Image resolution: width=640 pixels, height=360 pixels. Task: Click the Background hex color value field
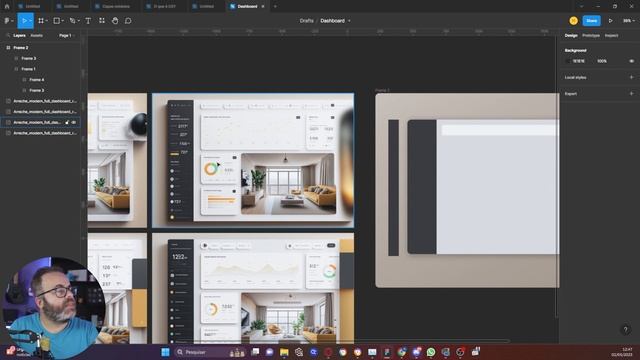pyautogui.click(x=579, y=61)
